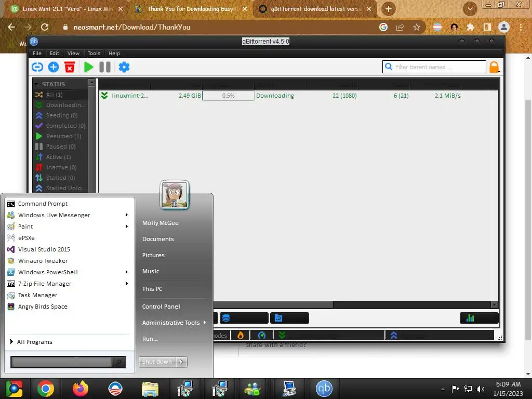Click the 22 (1080) seeds cell
This screenshot has height=399, width=532.
pos(344,96)
